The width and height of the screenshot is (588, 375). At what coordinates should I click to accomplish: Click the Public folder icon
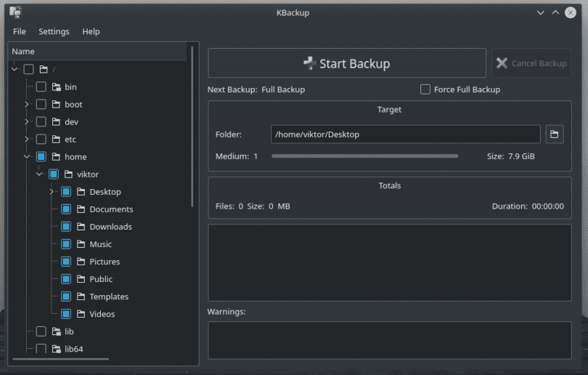click(81, 279)
